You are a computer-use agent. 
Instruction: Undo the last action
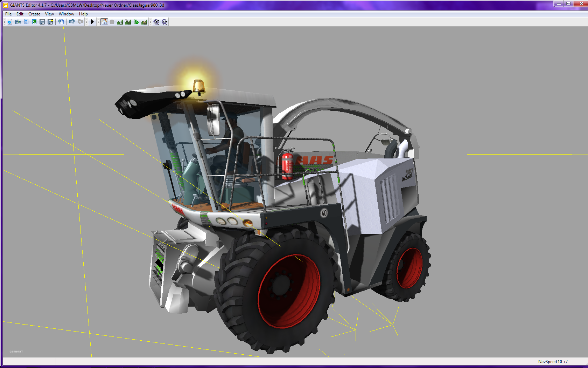tap(72, 22)
